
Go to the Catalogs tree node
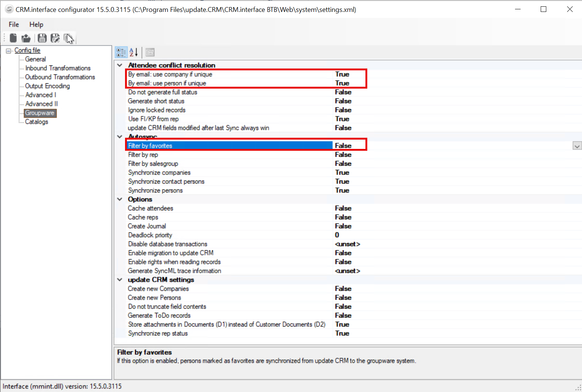[36, 122]
